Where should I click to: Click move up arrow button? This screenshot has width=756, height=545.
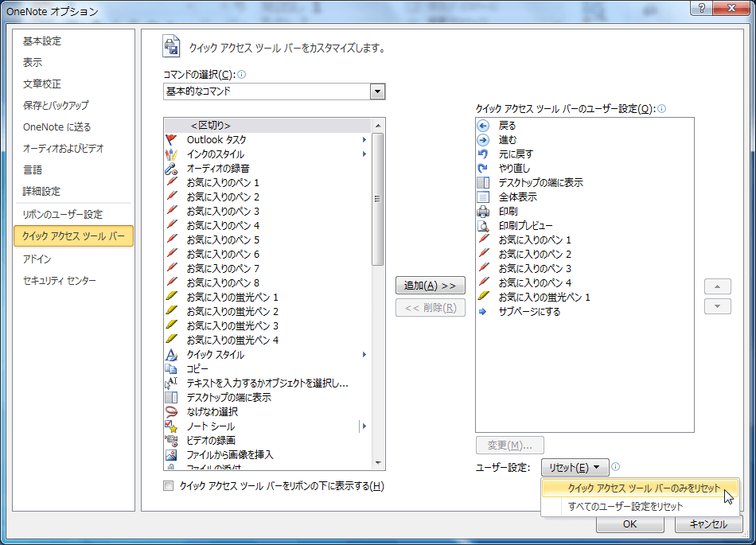tap(718, 286)
